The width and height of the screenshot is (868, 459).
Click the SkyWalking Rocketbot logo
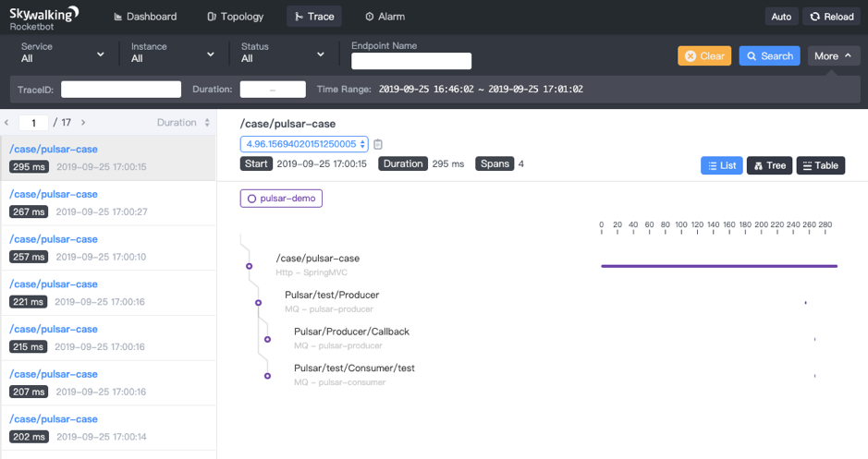[x=43, y=18]
